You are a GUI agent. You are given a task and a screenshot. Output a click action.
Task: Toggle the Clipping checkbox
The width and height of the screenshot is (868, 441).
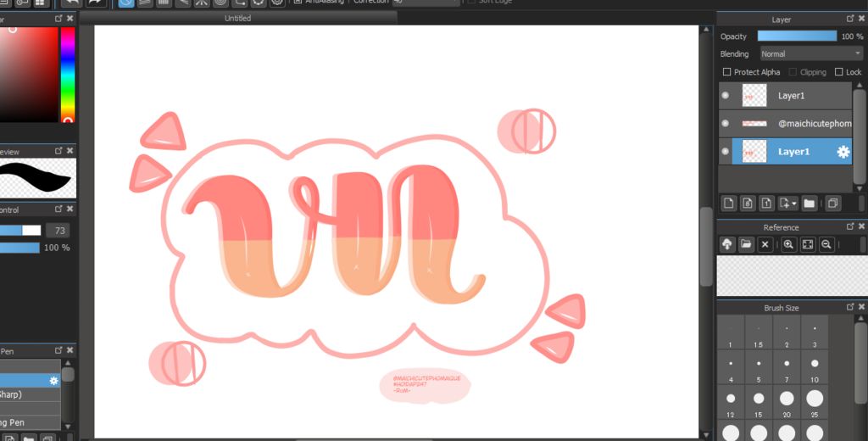793,72
